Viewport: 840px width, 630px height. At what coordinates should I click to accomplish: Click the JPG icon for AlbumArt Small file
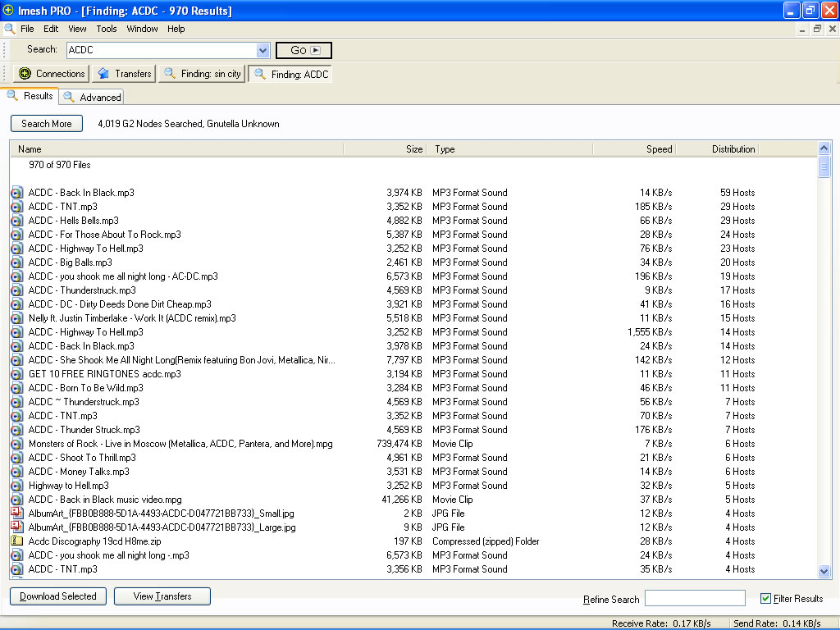pos(16,514)
